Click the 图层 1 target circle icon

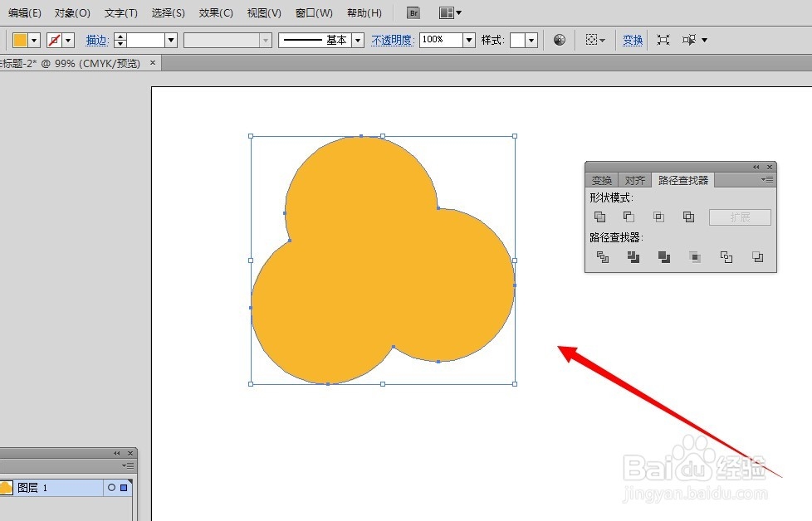[x=111, y=487]
